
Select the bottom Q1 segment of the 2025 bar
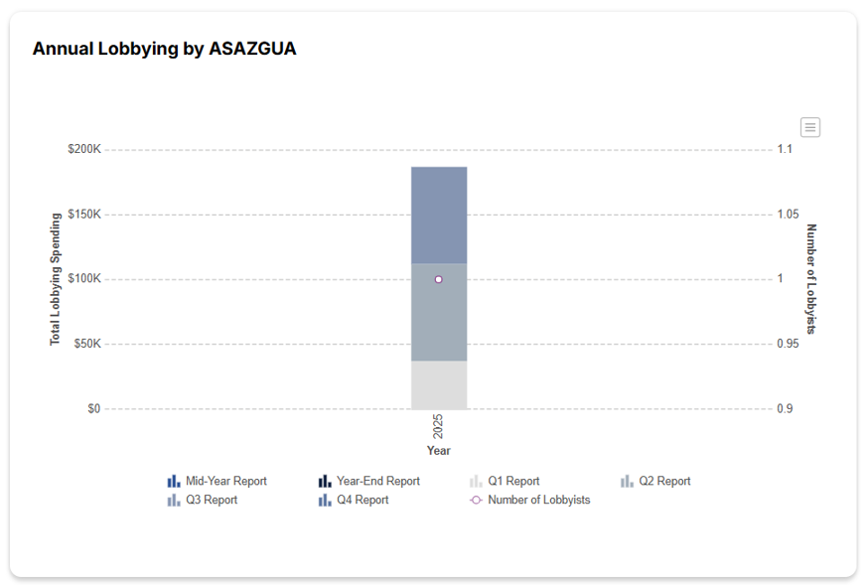coord(439,384)
